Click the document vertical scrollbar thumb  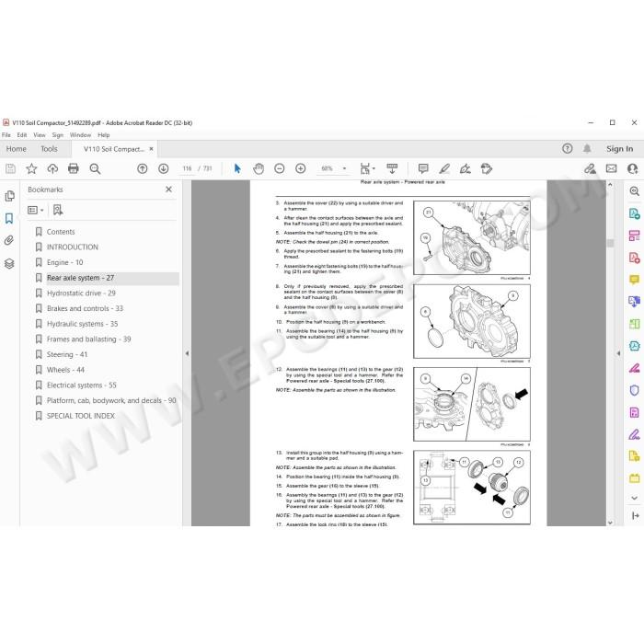tap(610, 243)
